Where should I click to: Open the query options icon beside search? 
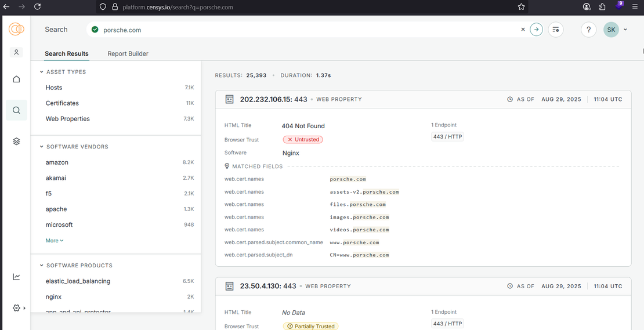pyautogui.click(x=556, y=30)
